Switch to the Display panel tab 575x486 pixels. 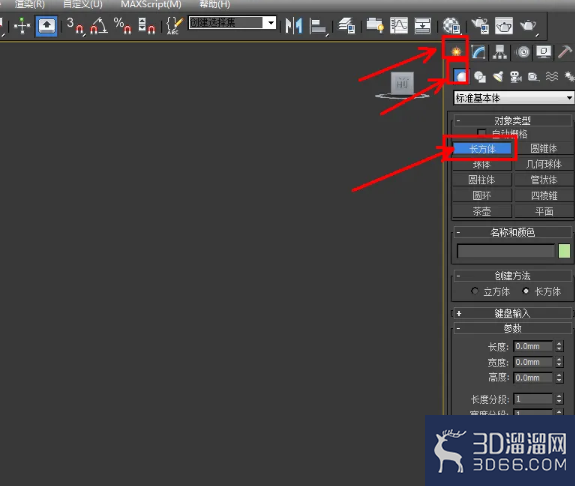tap(544, 52)
